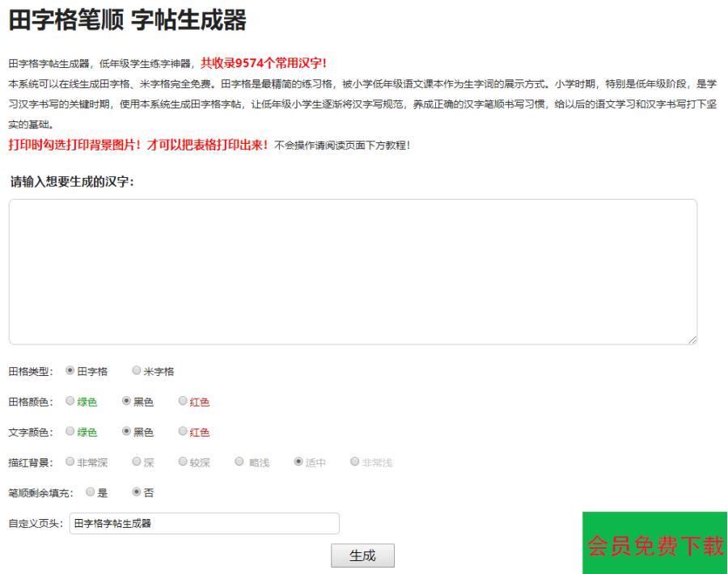Set 文字颜色 to 红色

tap(183, 432)
